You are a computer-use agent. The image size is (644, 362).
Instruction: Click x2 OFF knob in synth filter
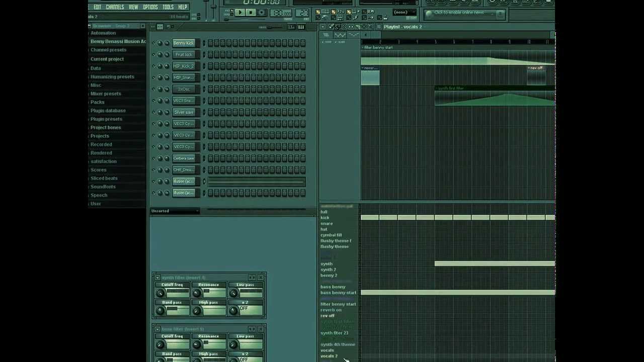tap(233, 310)
